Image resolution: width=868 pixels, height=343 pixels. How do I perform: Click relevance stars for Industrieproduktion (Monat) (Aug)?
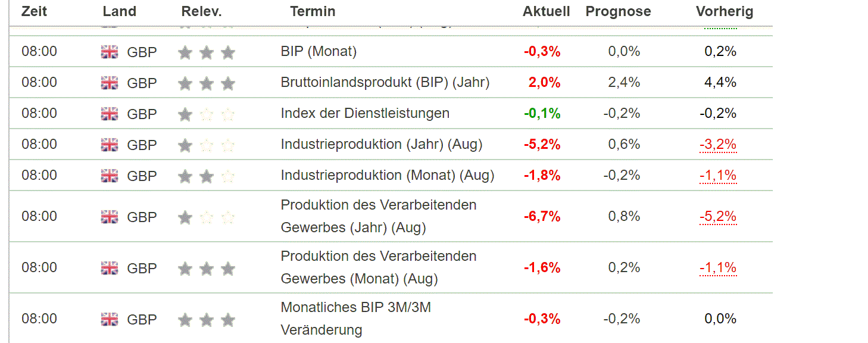[x=206, y=176]
